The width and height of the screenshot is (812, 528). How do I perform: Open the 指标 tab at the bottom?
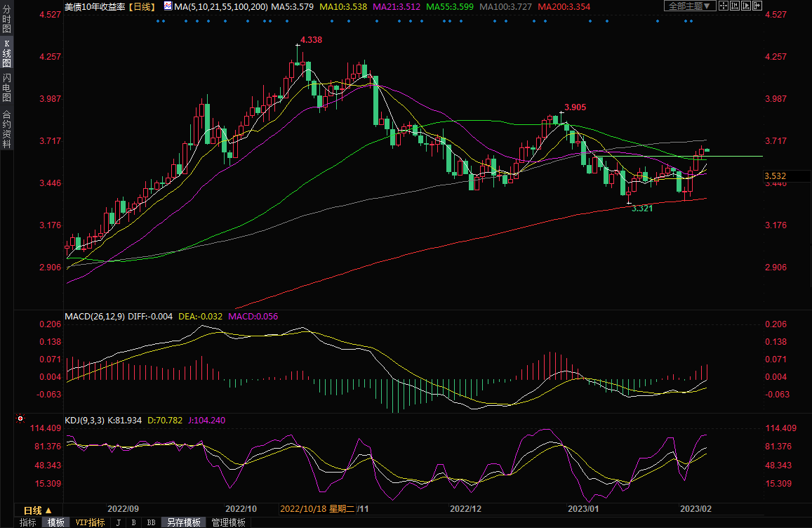(x=28, y=522)
